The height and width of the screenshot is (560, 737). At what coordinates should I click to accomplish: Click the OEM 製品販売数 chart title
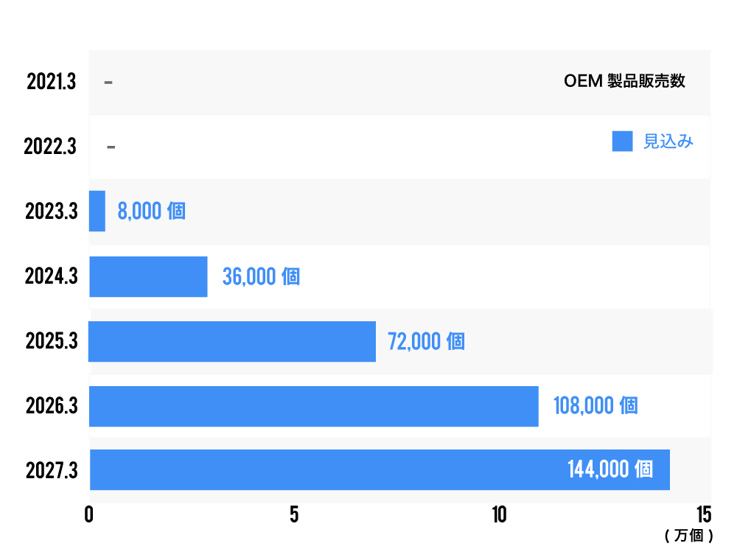tap(624, 82)
